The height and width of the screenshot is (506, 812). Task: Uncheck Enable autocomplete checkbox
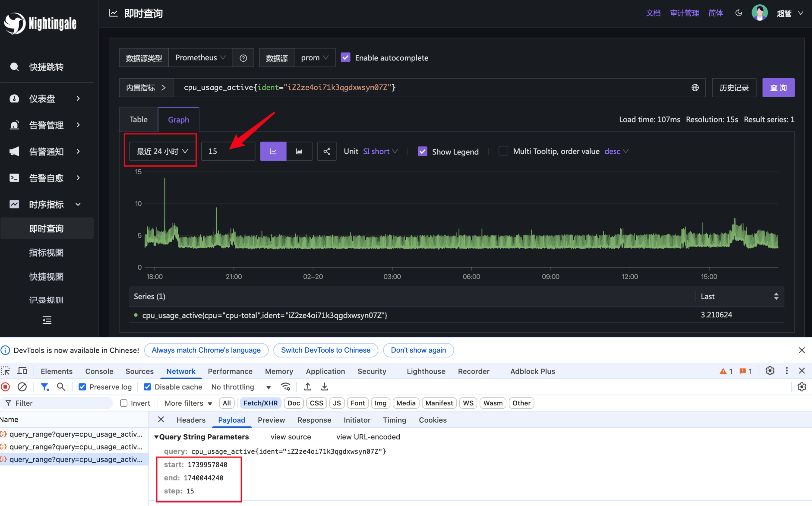(x=346, y=57)
